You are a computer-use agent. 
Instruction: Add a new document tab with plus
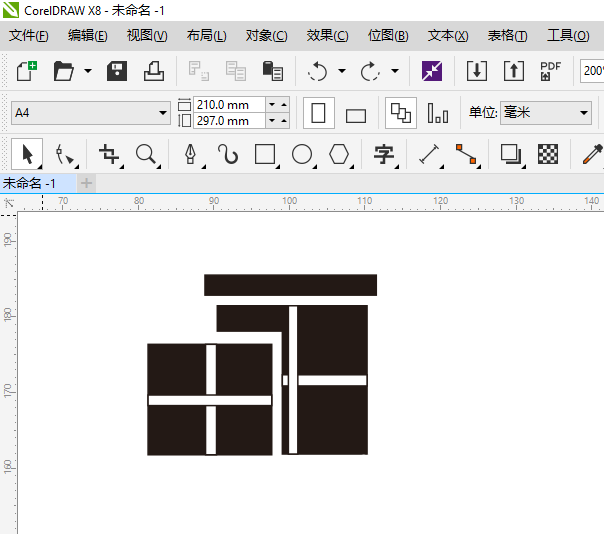click(86, 183)
